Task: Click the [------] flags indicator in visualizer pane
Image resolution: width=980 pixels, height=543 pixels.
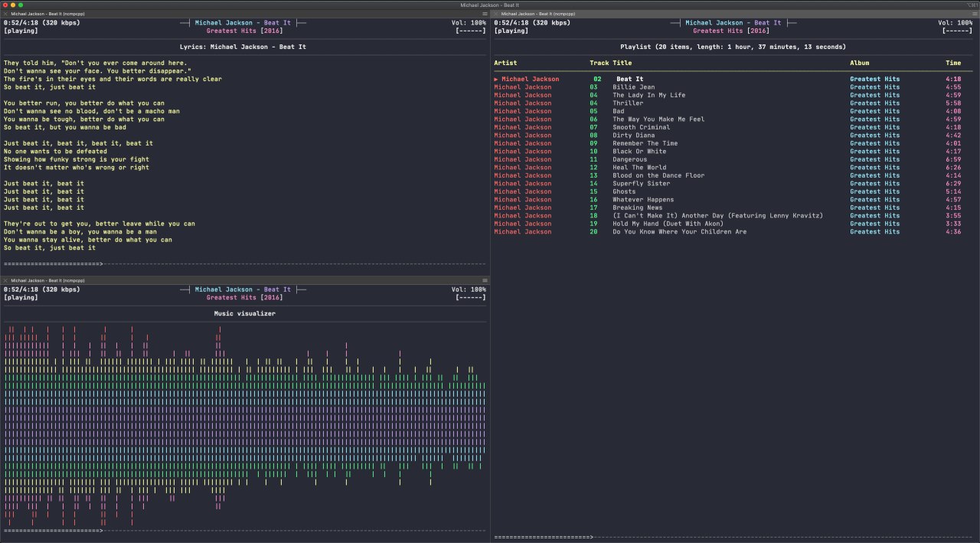Action: click(471, 297)
